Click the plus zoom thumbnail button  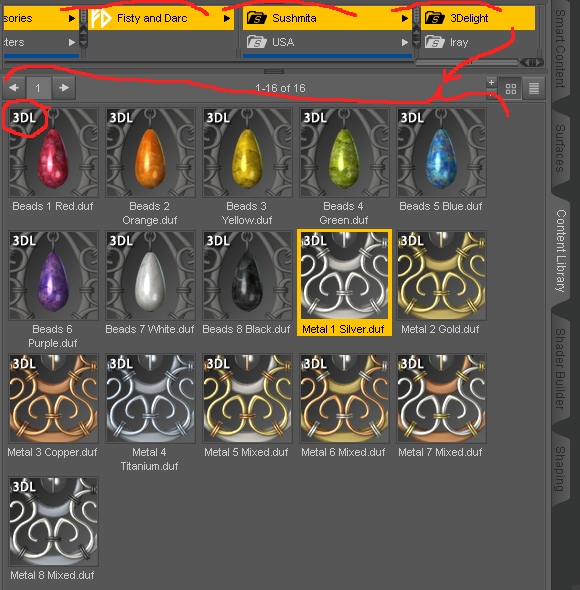[x=491, y=82]
